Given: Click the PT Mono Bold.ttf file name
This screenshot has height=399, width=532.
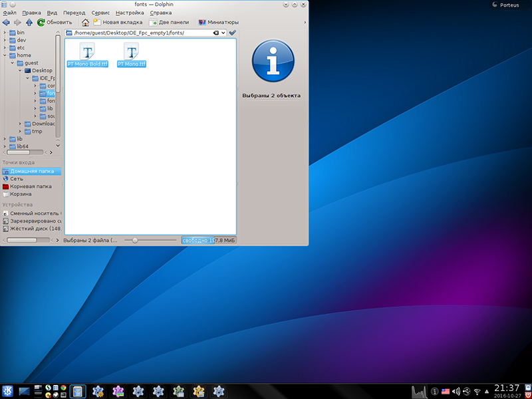Looking at the screenshot, I should point(88,64).
